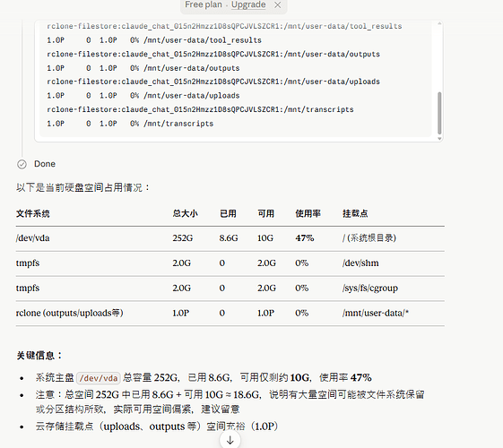Click the 1.0P total size in rclone row

181,313
